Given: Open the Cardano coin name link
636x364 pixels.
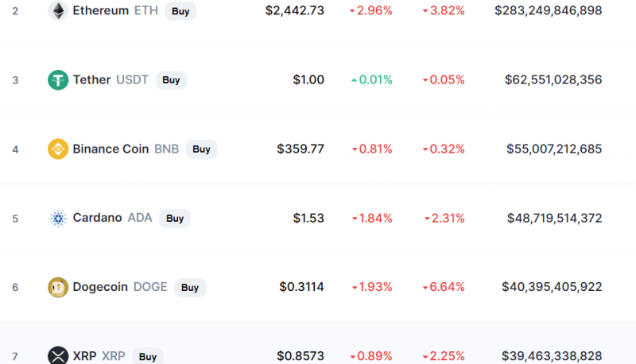Looking at the screenshot, I should click(97, 218).
